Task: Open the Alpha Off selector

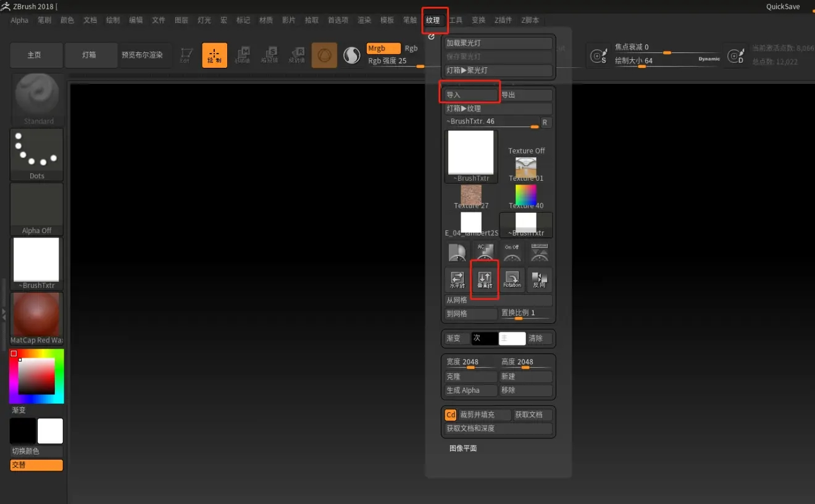Action: point(37,209)
